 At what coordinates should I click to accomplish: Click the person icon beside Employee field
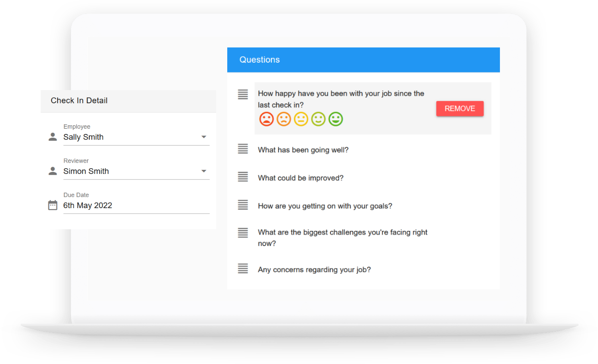(x=52, y=136)
